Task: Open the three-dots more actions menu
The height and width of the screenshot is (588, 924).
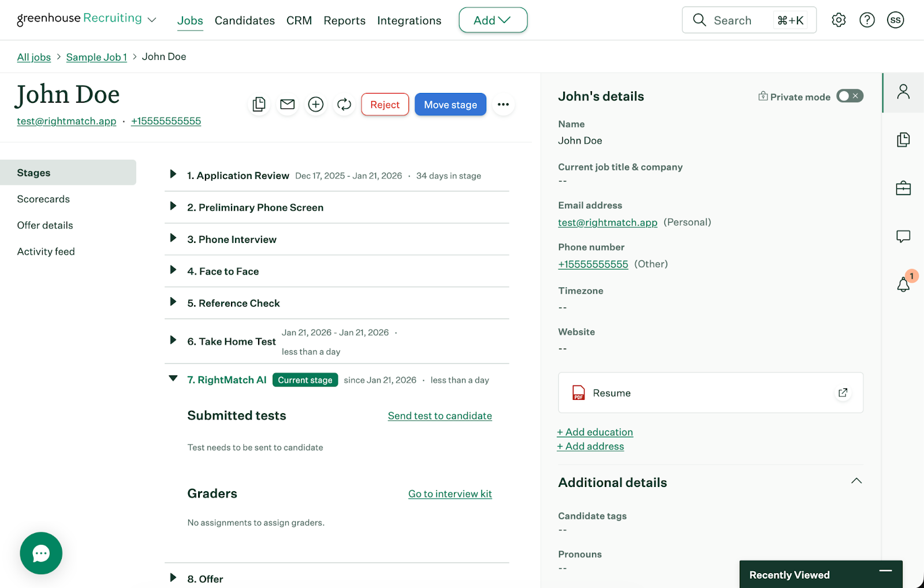Action: coord(503,104)
